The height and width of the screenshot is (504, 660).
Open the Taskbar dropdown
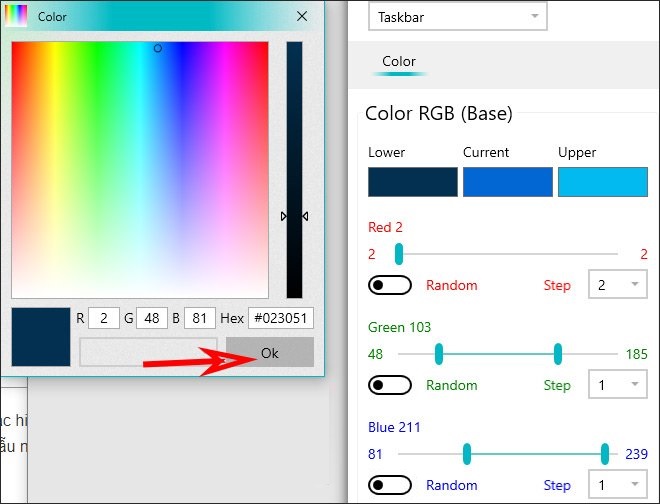pos(458,17)
